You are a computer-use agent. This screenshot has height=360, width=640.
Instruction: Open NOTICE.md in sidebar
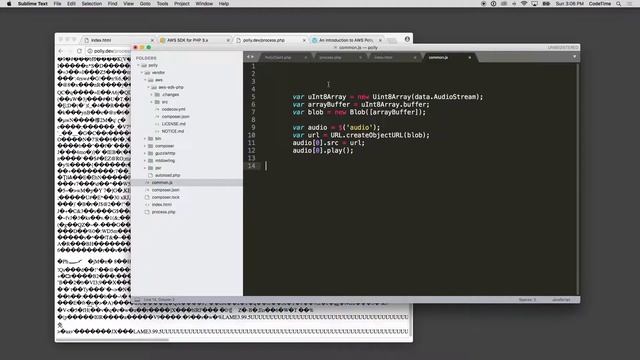tap(173, 131)
